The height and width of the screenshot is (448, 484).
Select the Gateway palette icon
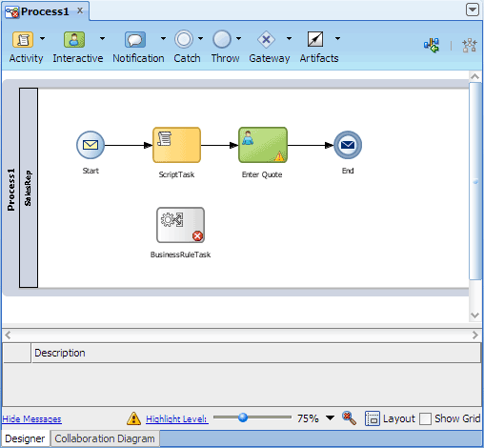point(266,39)
